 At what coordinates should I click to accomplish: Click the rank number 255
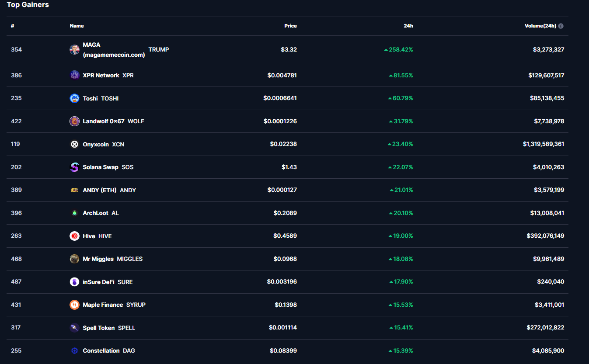[x=16, y=350]
